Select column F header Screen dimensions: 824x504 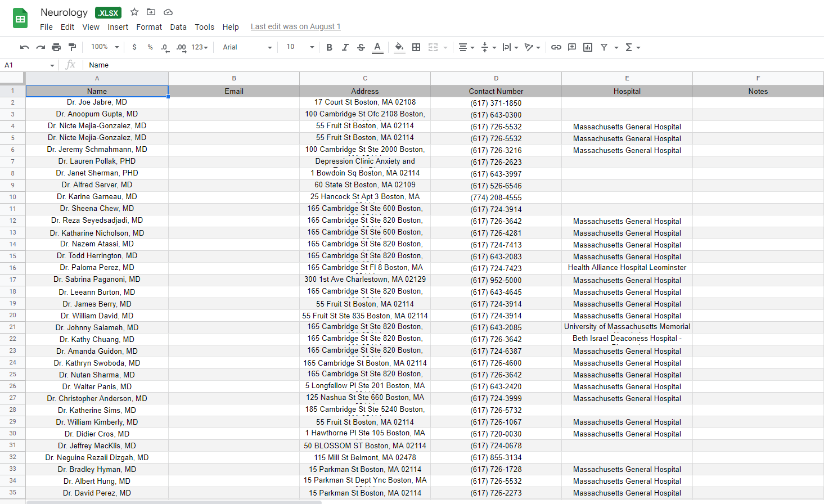[758, 78]
